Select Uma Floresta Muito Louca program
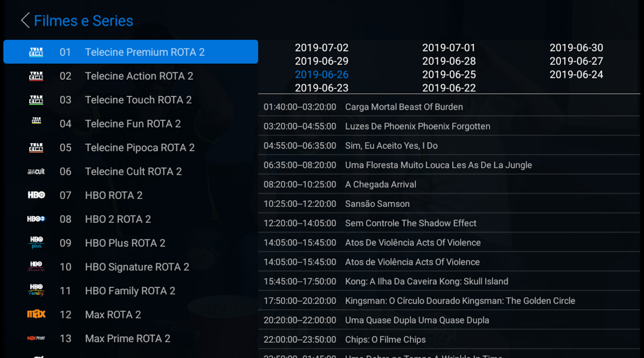 pyautogui.click(x=449, y=165)
